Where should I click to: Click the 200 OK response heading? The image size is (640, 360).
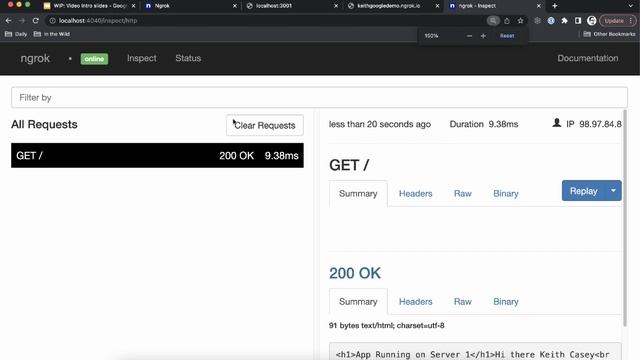tap(355, 273)
